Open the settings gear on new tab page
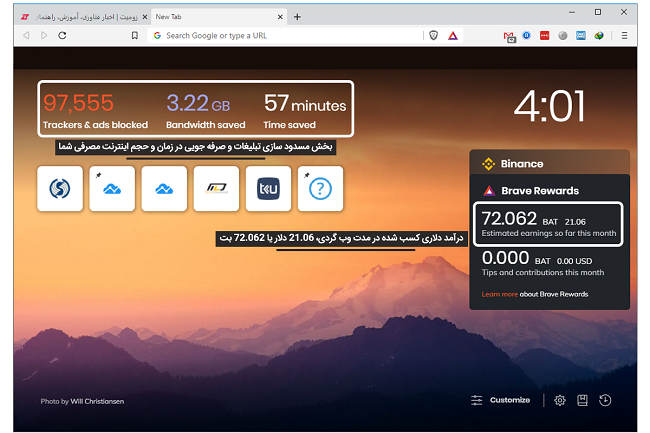This screenshot has width=650, height=433. [560, 400]
